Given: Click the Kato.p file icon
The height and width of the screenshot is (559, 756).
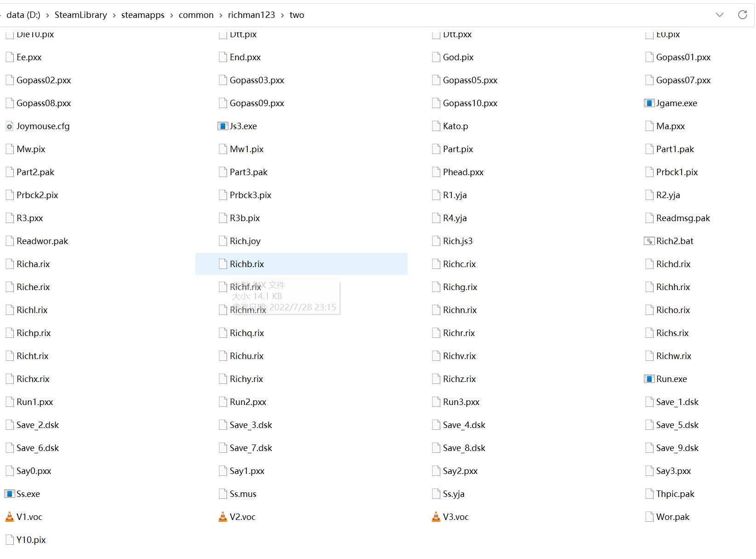Looking at the screenshot, I should click(x=436, y=126).
